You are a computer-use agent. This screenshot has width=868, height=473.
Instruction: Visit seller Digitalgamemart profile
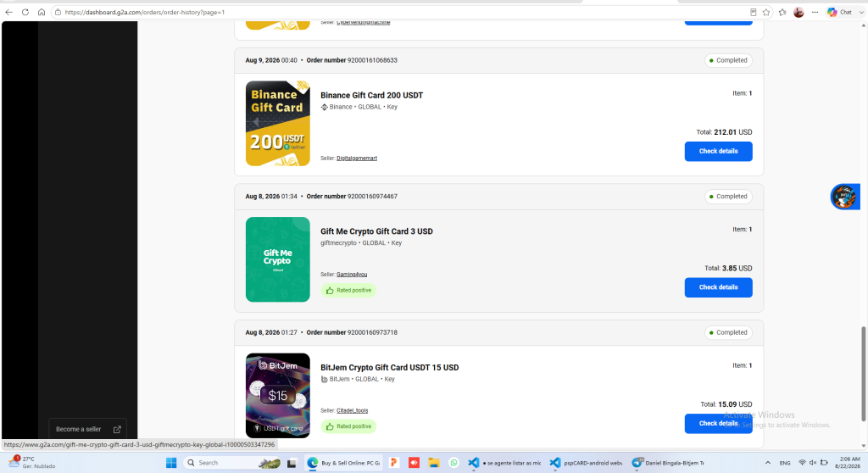[x=357, y=159]
